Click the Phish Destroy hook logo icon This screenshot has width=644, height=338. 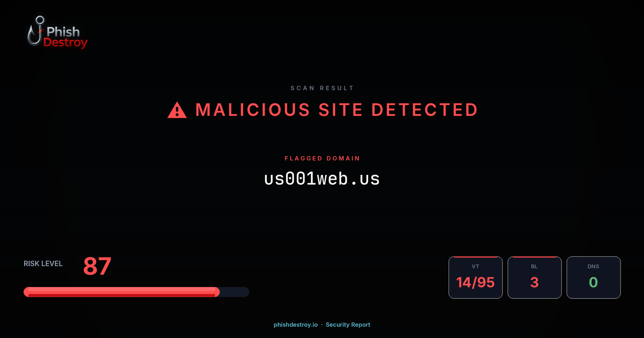pos(35,31)
